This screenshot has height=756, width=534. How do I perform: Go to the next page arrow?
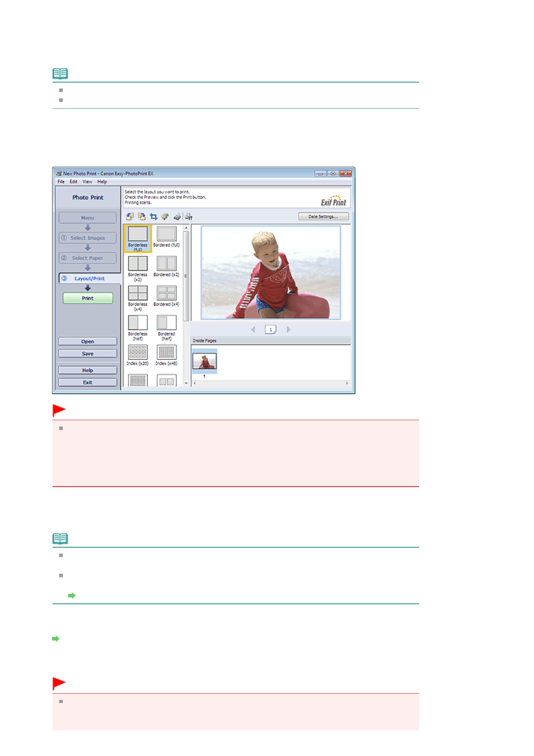[x=289, y=330]
